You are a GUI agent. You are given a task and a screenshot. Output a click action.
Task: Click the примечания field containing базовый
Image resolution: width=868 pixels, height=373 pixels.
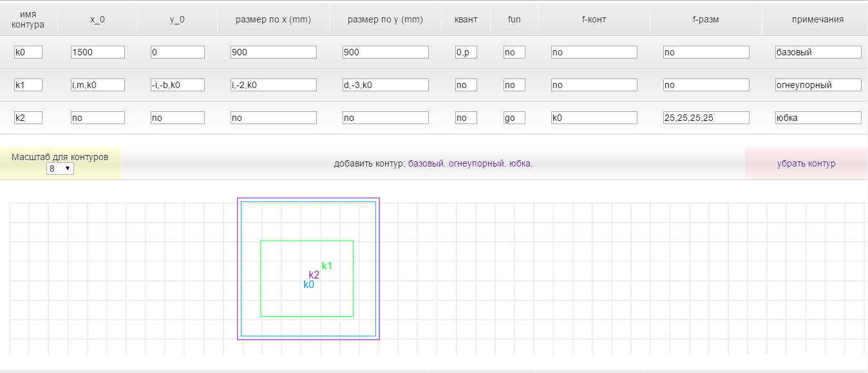coord(818,52)
